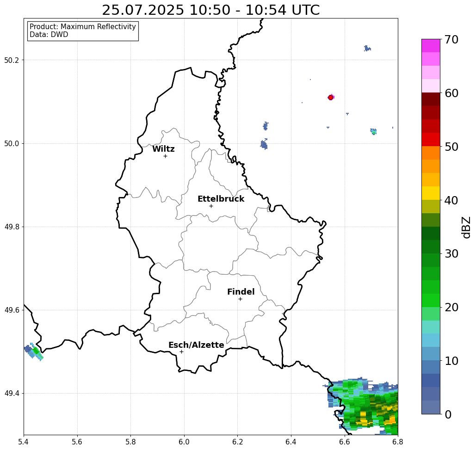Click the longitude axis label 6.8
The height and width of the screenshot is (450, 476).
point(398,442)
